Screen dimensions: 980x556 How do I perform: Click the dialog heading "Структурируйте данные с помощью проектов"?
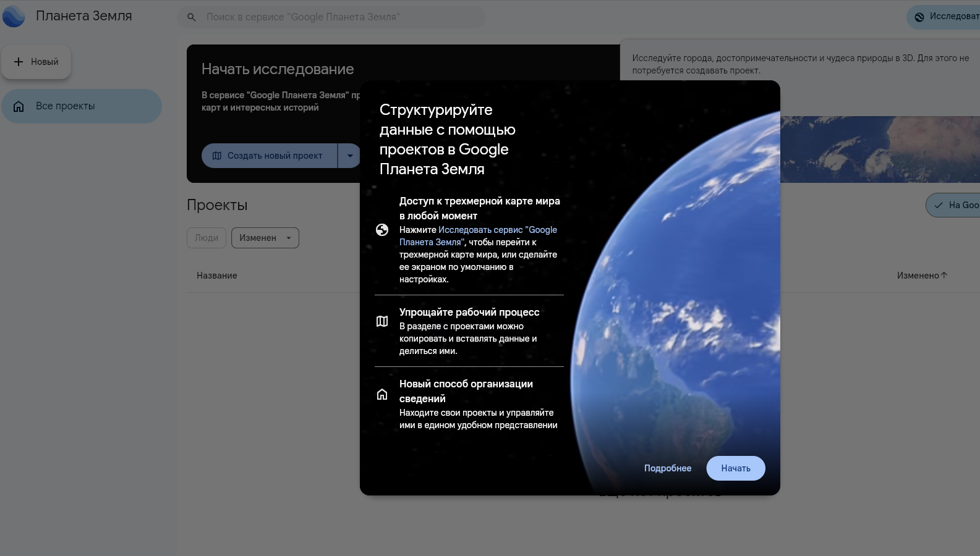pyautogui.click(x=448, y=139)
